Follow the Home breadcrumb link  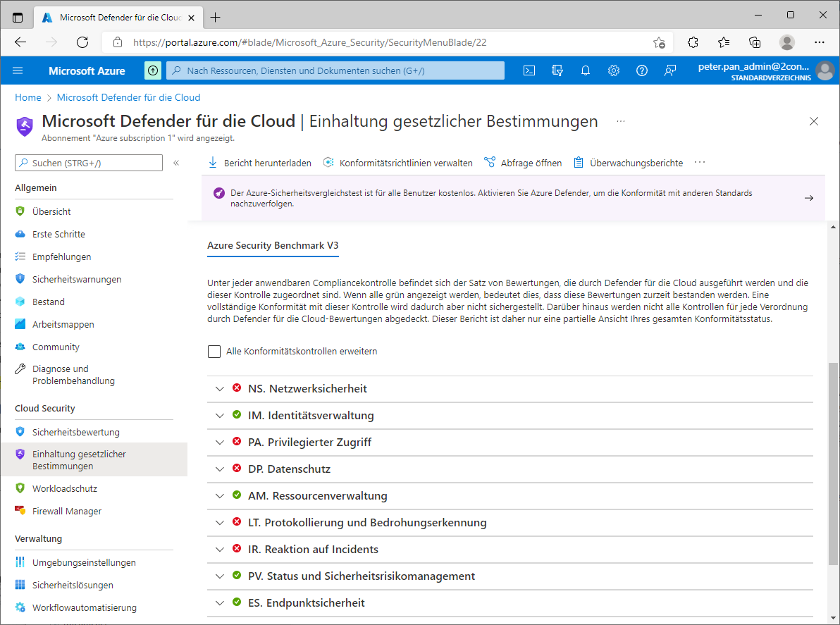click(x=28, y=97)
